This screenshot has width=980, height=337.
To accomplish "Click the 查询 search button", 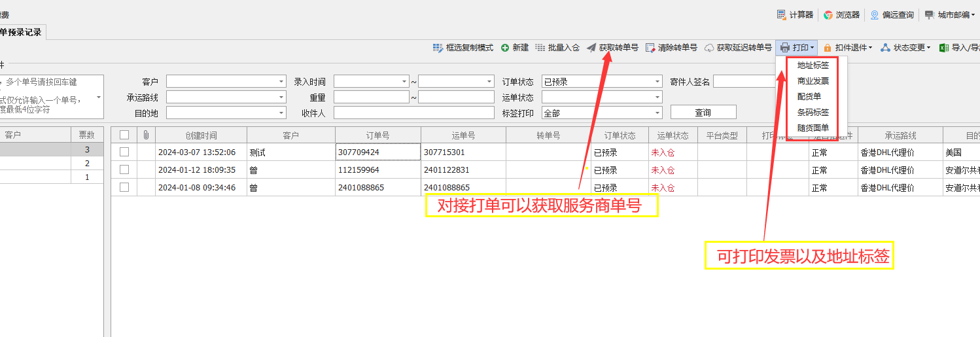I will click(703, 113).
